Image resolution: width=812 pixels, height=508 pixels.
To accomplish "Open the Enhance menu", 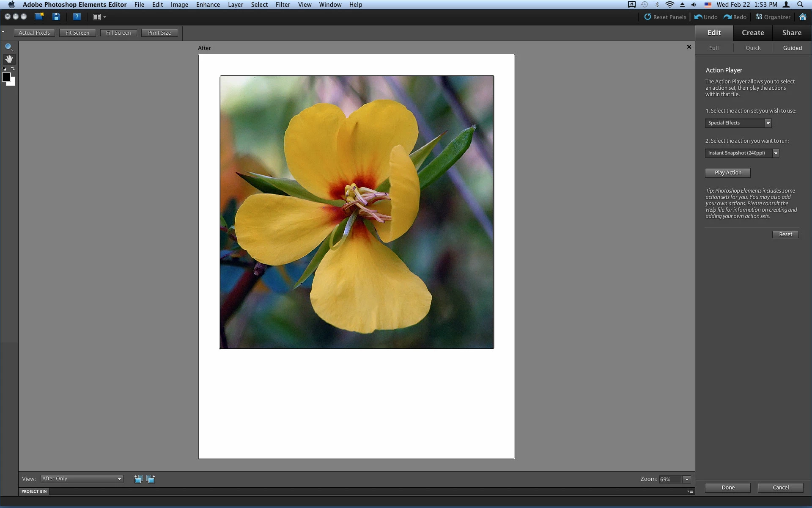I will 208,5.
